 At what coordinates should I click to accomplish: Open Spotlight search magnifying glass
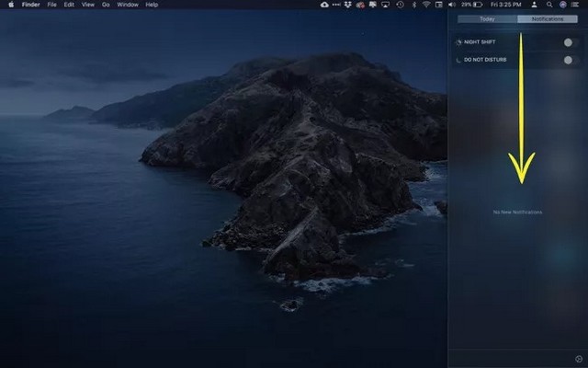[x=549, y=5]
